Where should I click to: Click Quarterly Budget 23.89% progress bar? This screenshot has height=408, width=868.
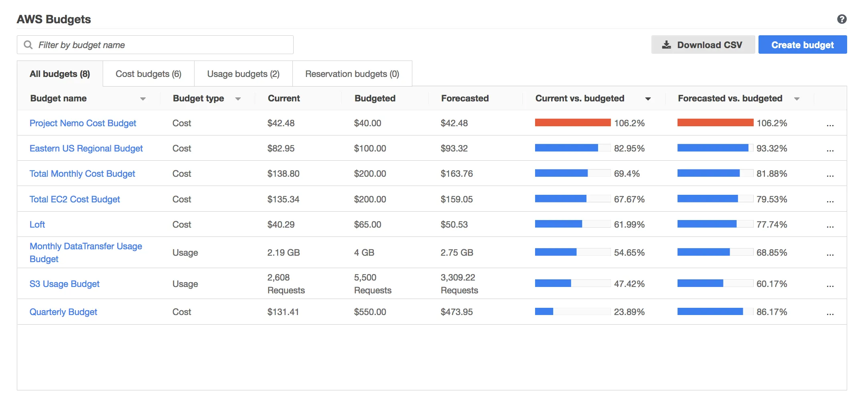573,311
